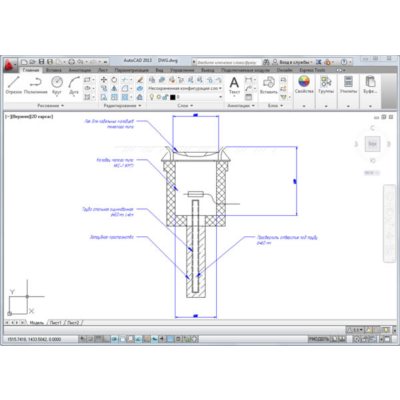Open the AutoCAD application menu button
This screenshot has height=400, width=400.
click(10, 65)
